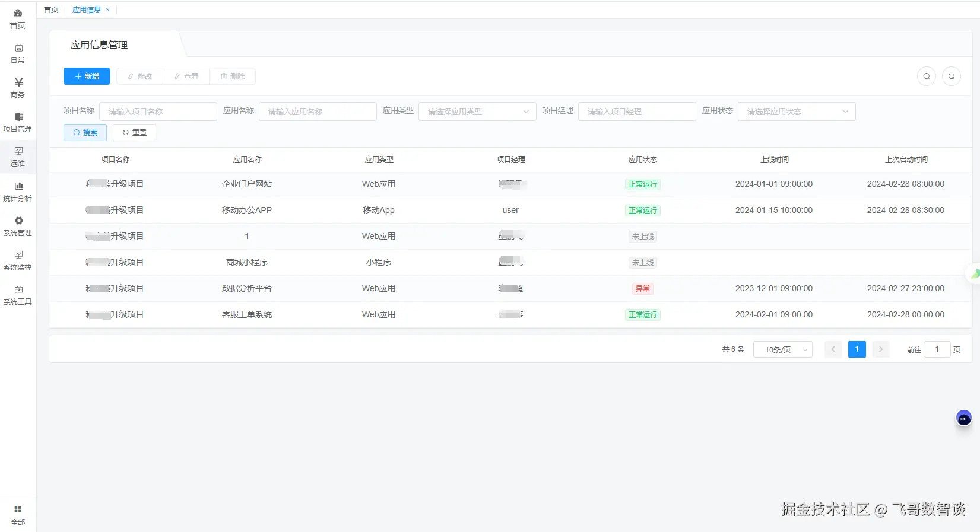
Task: Focus the 项目经理 input field
Action: point(637,112)
